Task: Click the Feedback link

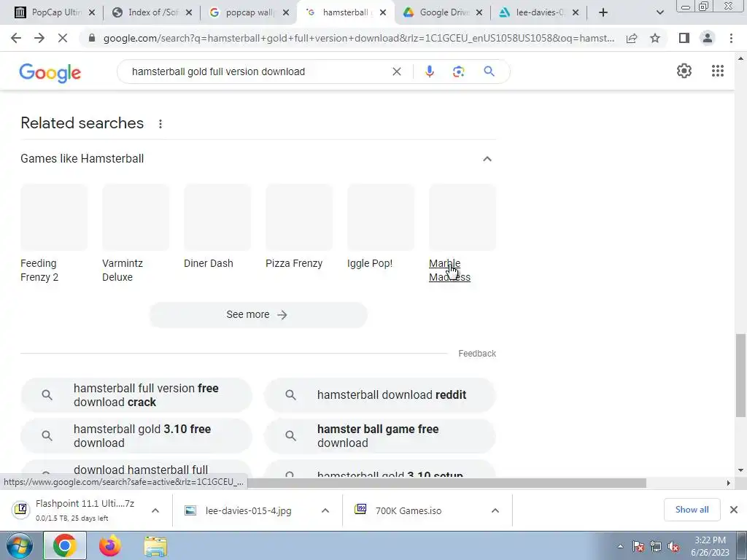Action: click(x=477, y=354)
